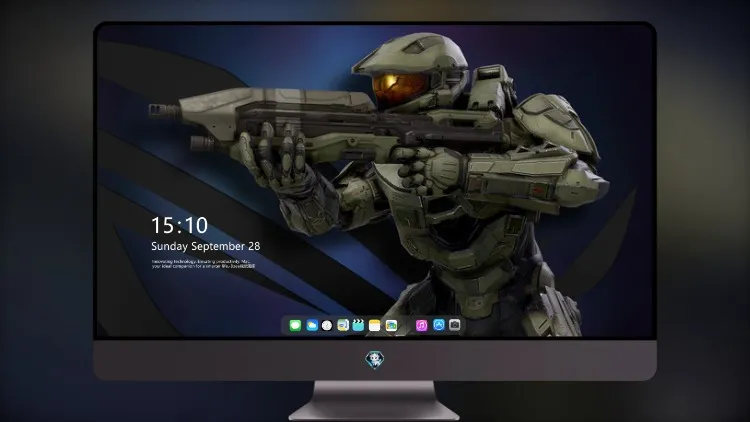This screenshot has width=750, height=422.
Task: Click the mascot logo on monitor chin
Action: click(x=375, y=360)
